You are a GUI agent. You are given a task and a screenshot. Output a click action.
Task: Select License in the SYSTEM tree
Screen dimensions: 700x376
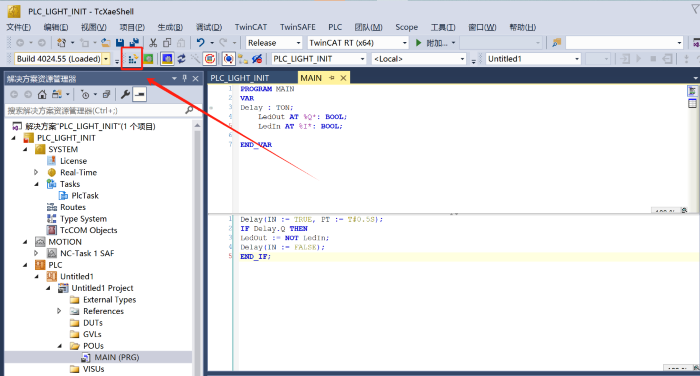74,161
